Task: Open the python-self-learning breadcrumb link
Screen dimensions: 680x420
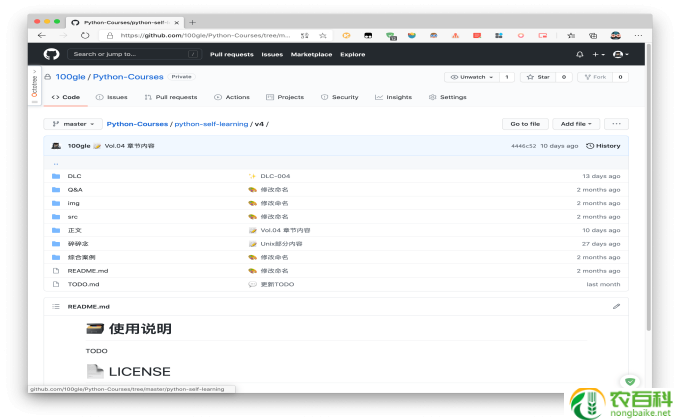Action: [211, 124]
